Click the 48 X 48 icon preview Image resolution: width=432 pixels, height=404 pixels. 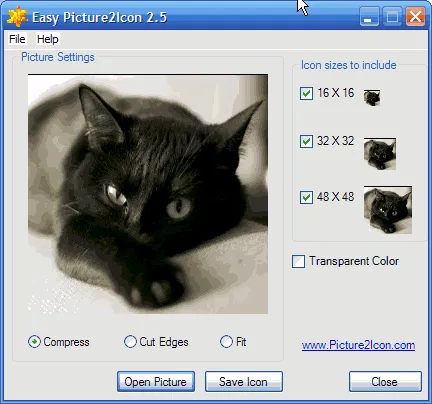click(388, 210)
